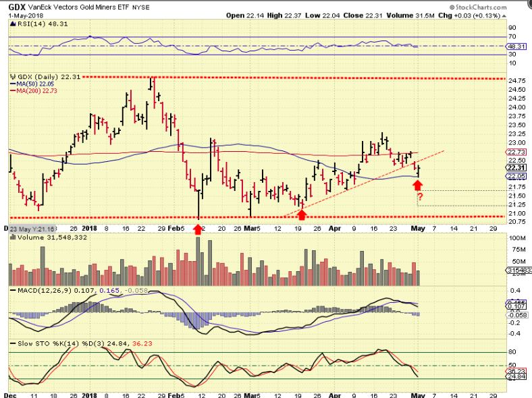Click the RSI(14) 48.31 indicator label
Screen dimensions: 532x398
coord(43,24)
